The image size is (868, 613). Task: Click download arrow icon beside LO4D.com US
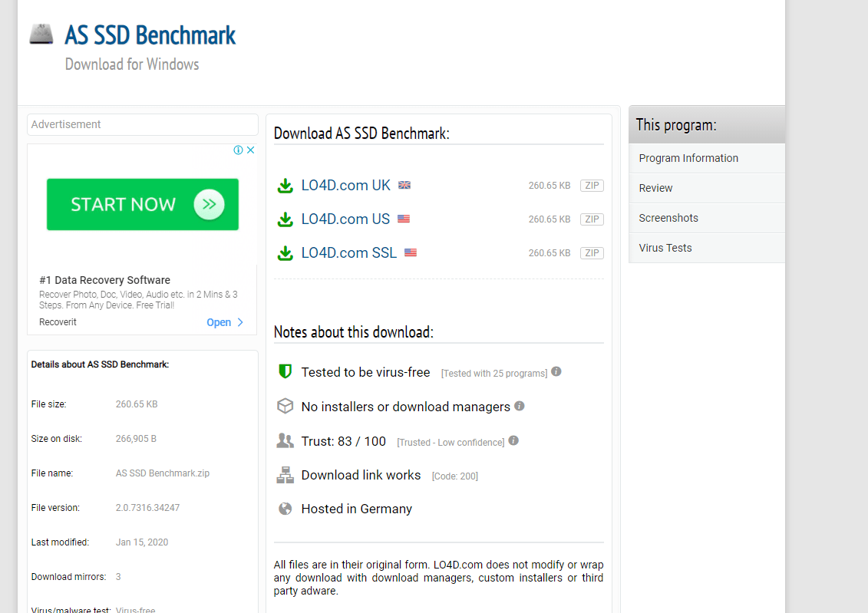tap(285, 219)
